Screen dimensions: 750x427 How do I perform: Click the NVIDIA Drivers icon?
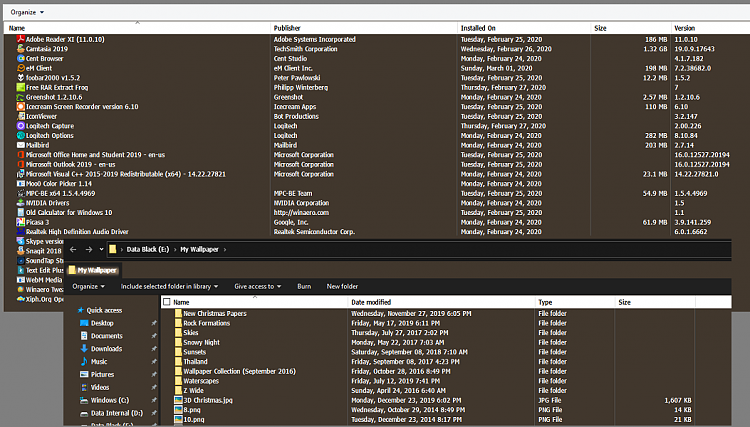point(21,203)
